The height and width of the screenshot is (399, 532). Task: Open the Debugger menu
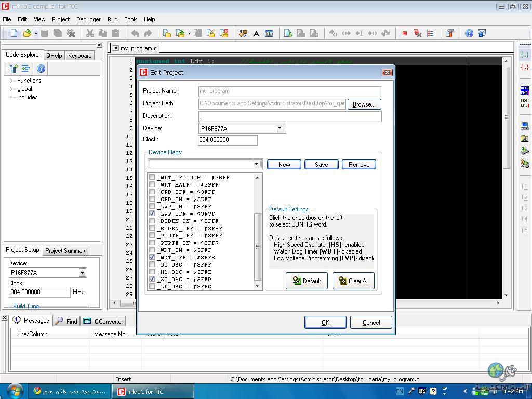[88, 19]
